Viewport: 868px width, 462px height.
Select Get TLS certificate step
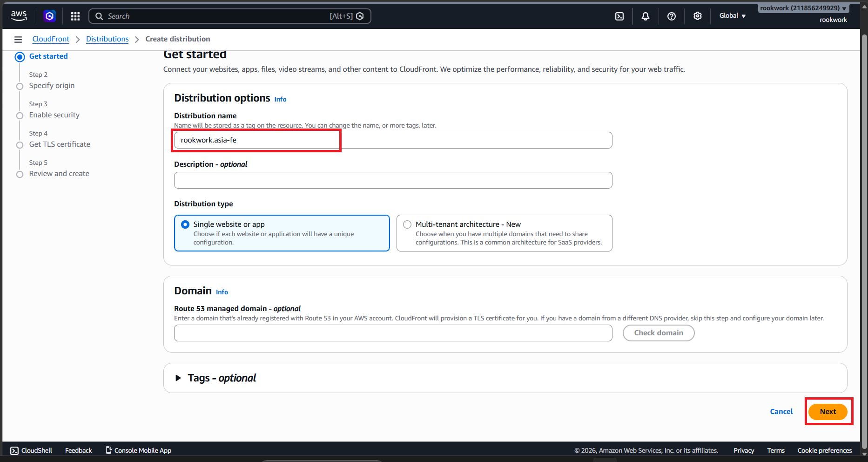[x=60, y=144]
